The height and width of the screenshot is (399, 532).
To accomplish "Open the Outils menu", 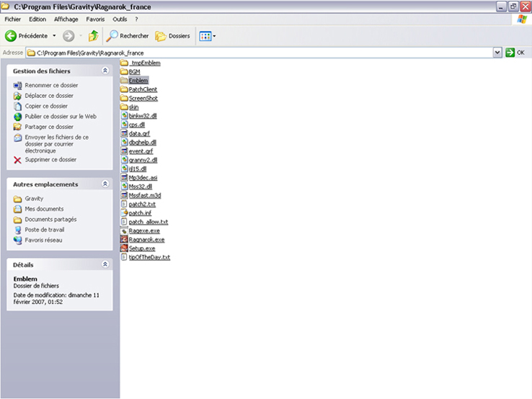I will click(x=120, y=19).
